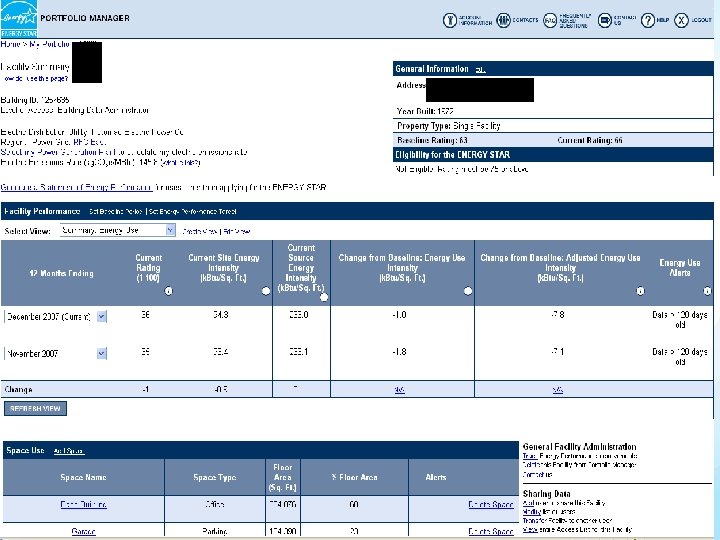The width and height of the screenshot is (720, 540).
Task: Click info icon in Current Source Energy Intensity header
Action: tap(324, 297)
